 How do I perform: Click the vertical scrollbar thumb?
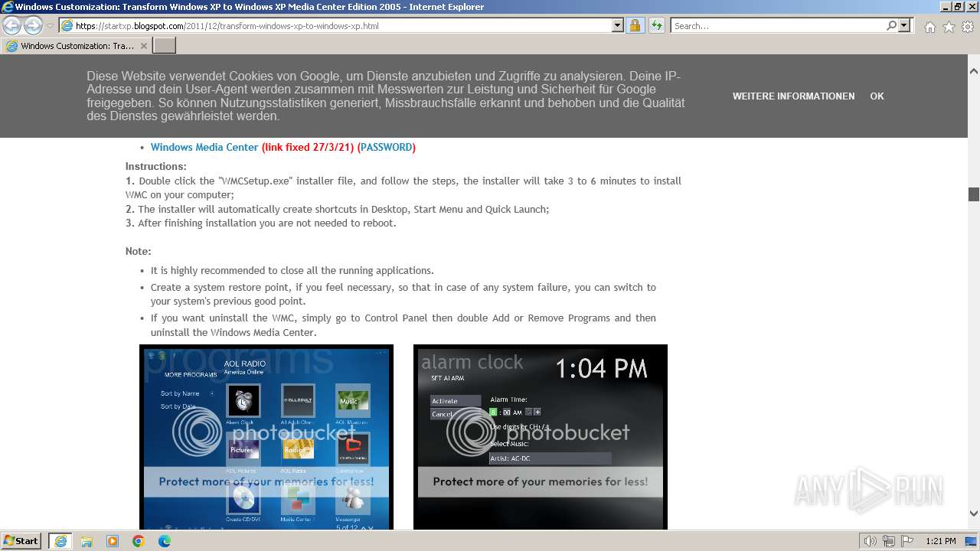(974, 194)
